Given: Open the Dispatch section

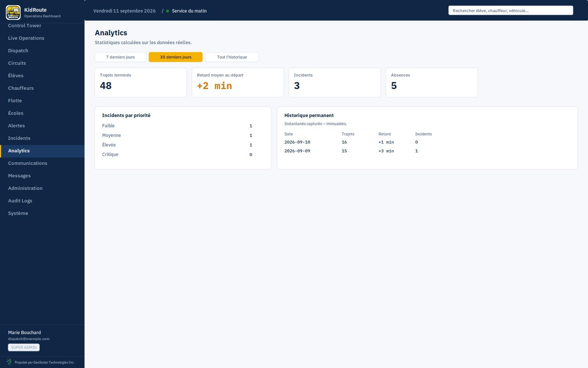Looking at the screenshot, I should pyautogui.click(x=42, y=51).
